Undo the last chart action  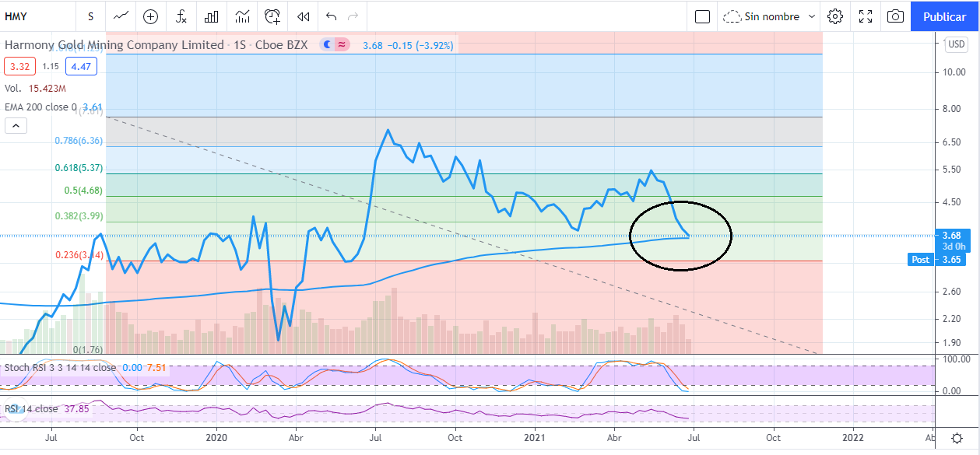(332, 16)
